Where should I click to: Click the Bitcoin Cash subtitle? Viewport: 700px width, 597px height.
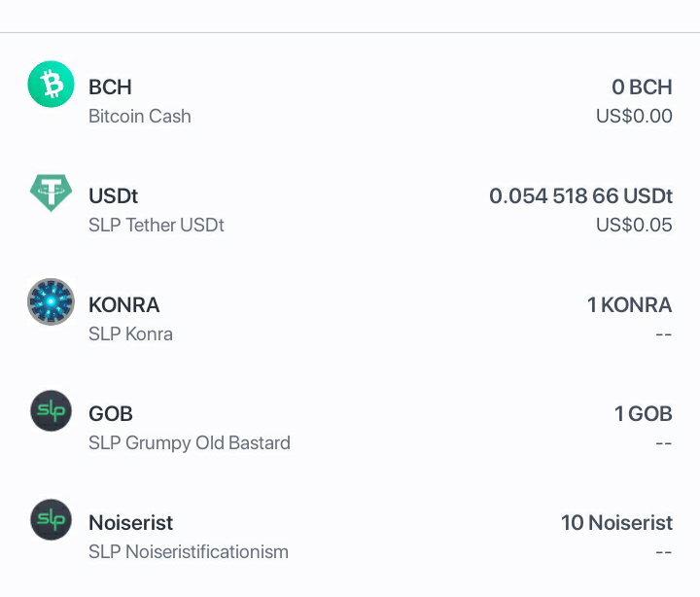pos(140,116)
